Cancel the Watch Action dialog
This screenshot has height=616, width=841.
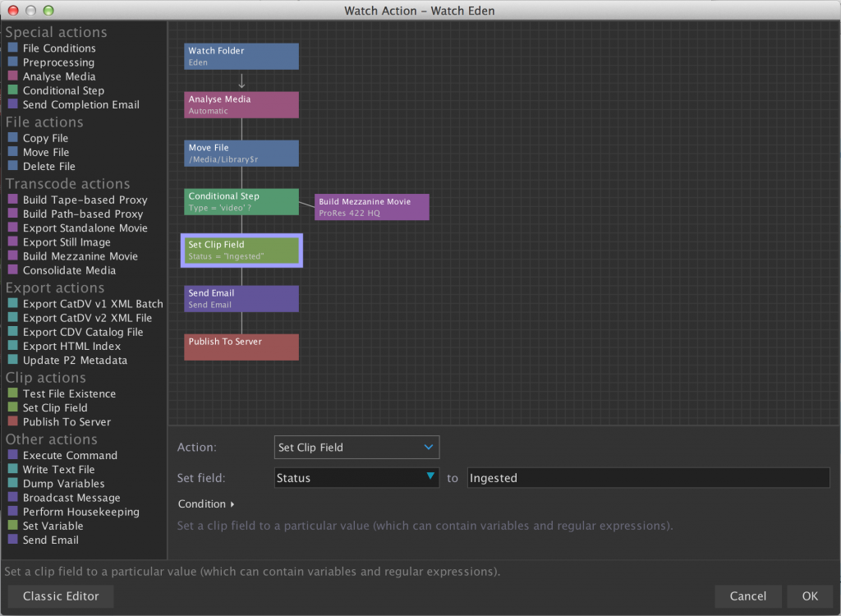point(747,596)
